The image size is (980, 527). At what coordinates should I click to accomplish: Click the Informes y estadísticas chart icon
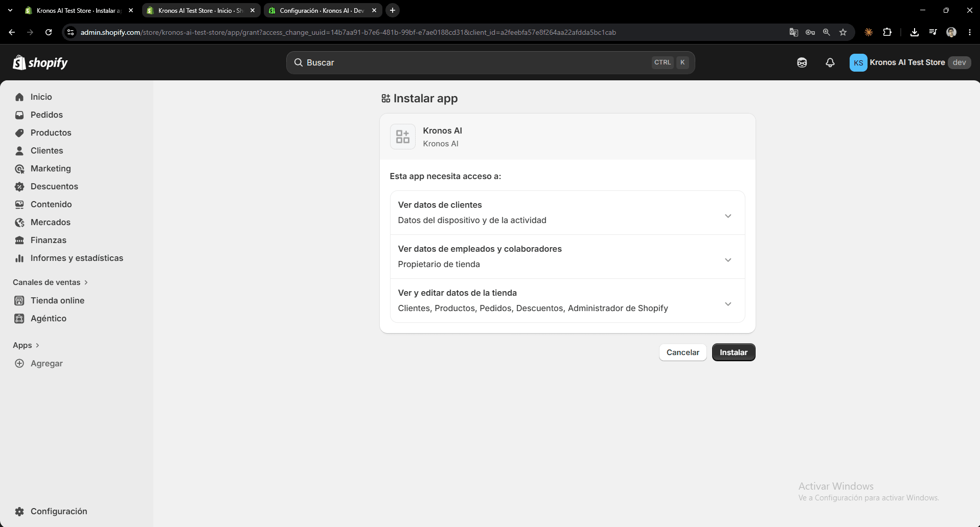(x=19, y=258)
